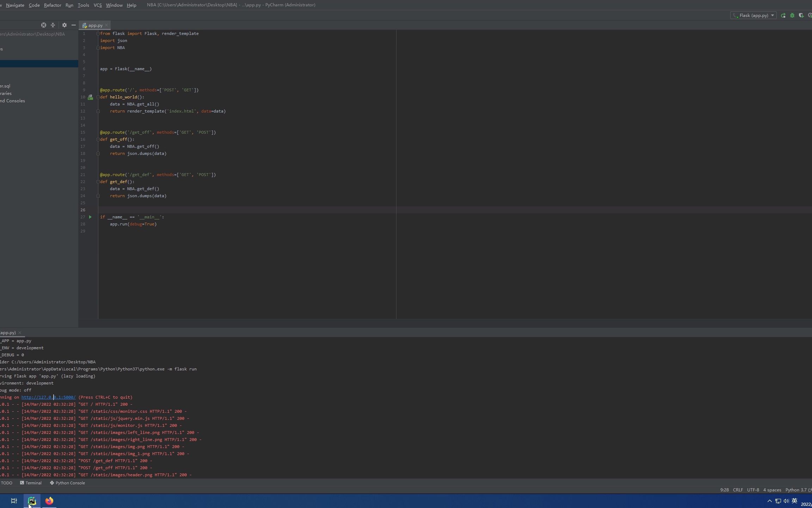Click the Python Console snake icon
Image resolution: width=812 pixels, height=508 pixels.
[x=52, y=483]
